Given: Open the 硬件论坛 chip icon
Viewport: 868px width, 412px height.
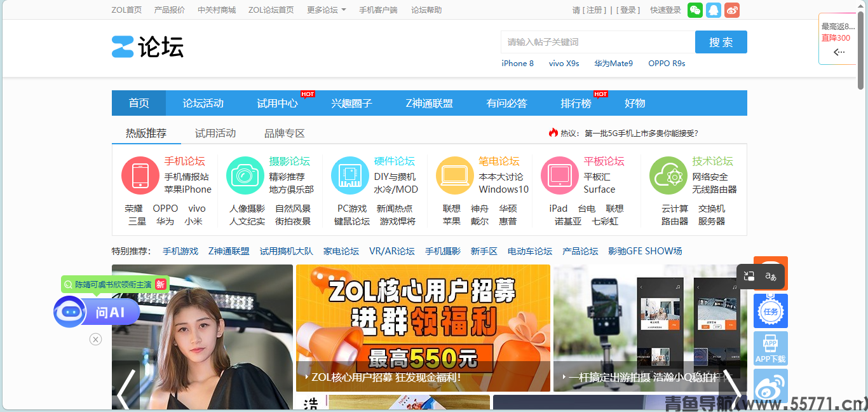Looking at the screenshot, I should point(350,175).
